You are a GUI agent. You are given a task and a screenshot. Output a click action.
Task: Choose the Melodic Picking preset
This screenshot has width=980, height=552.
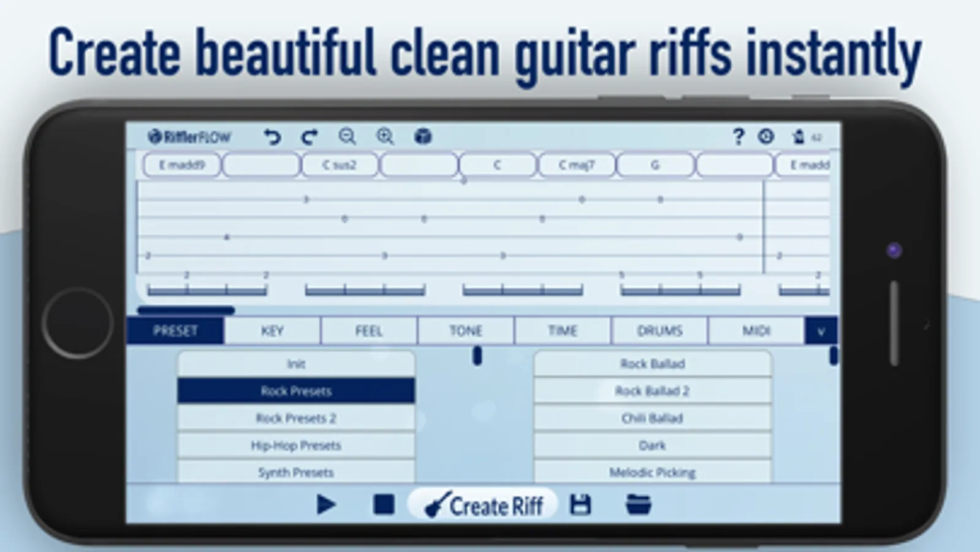coord(653,472)
